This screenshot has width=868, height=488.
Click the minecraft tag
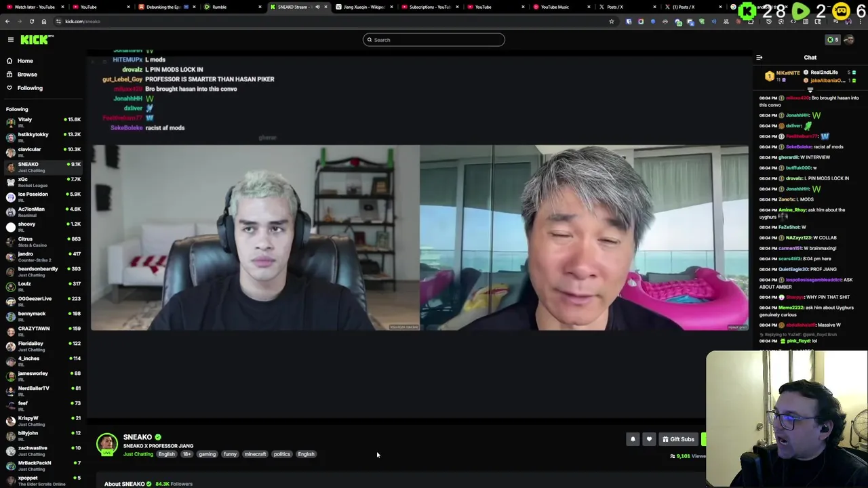coord(255,454)
